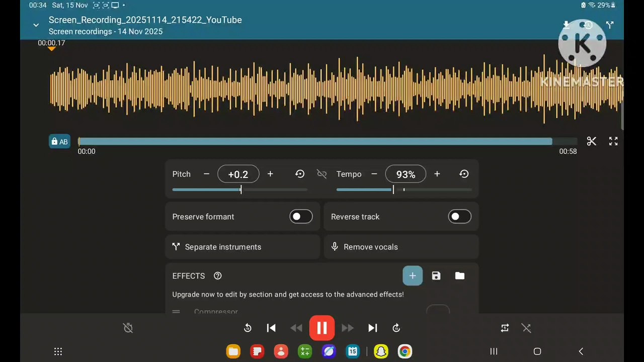This screenshot has width=644, height=362.
Task: Toggle repeat mode
Action: point(505,328)
